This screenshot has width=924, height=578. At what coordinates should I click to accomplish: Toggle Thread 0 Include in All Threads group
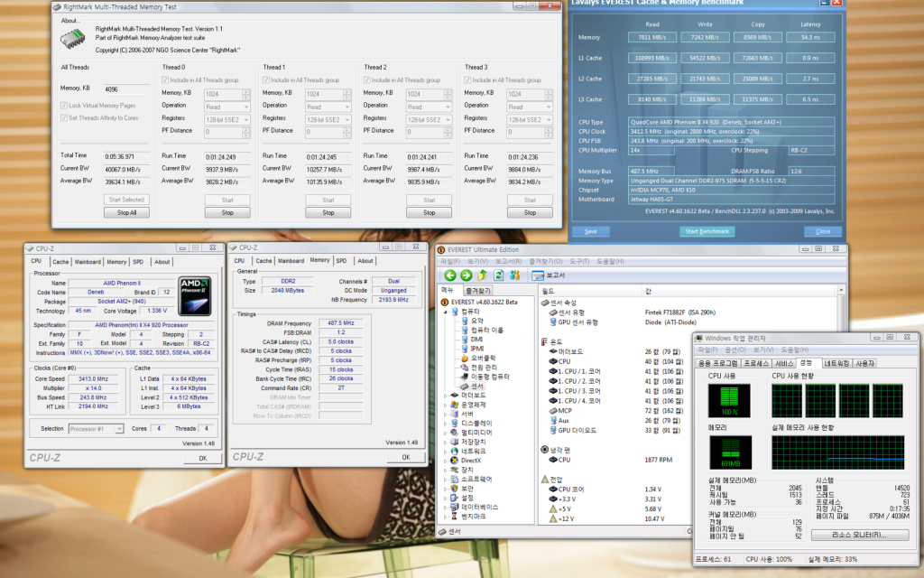[166, 80]
